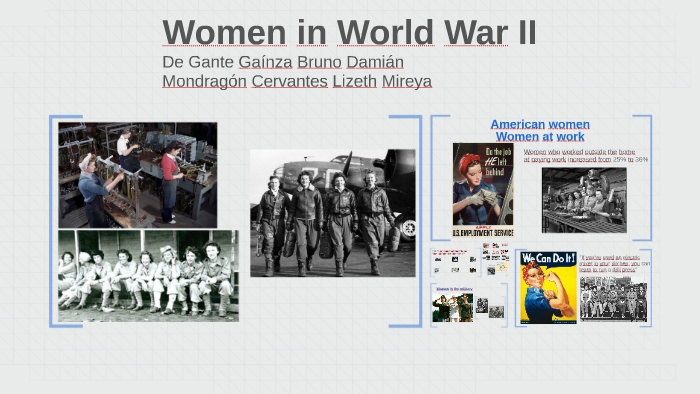Click the 'Women at work' heading
700x394 pixels.
pyautogui.click(x=540, y=136)
